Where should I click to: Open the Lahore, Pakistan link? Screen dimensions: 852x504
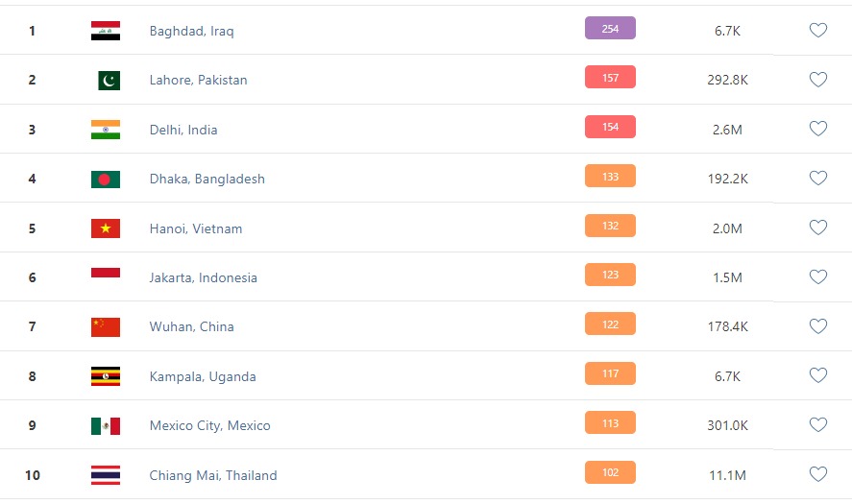[x=198, y=80]
